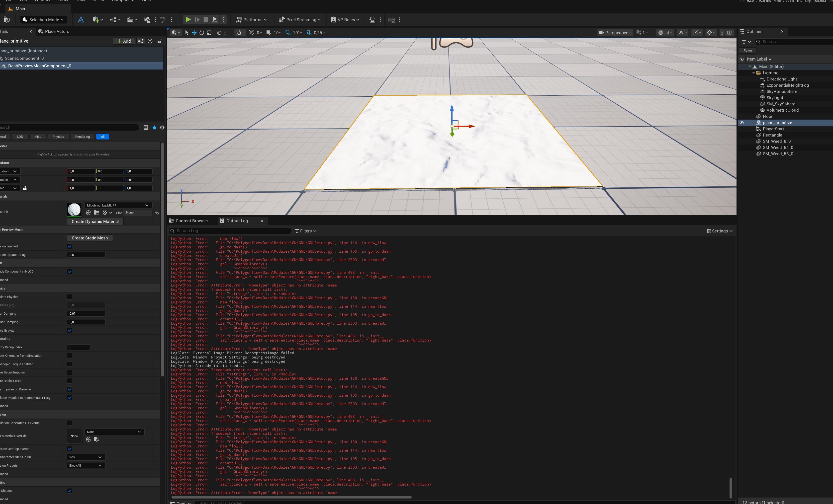Click Create Static Mesh button

coord(90,238)
